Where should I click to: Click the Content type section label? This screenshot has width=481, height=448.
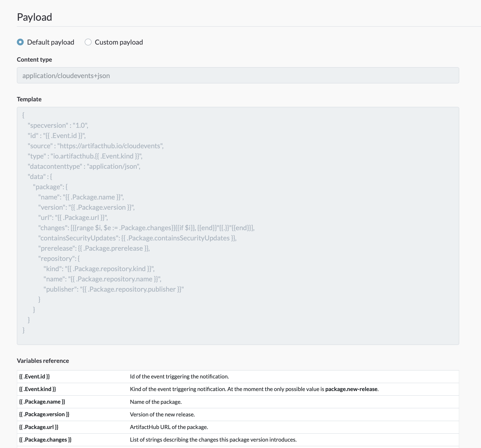[x=34, y=59]
